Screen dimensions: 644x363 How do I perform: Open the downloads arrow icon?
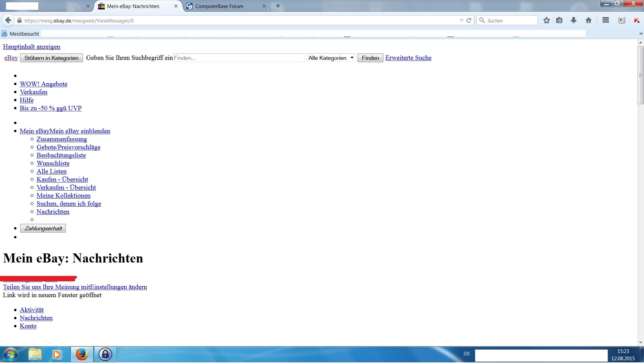574,21
